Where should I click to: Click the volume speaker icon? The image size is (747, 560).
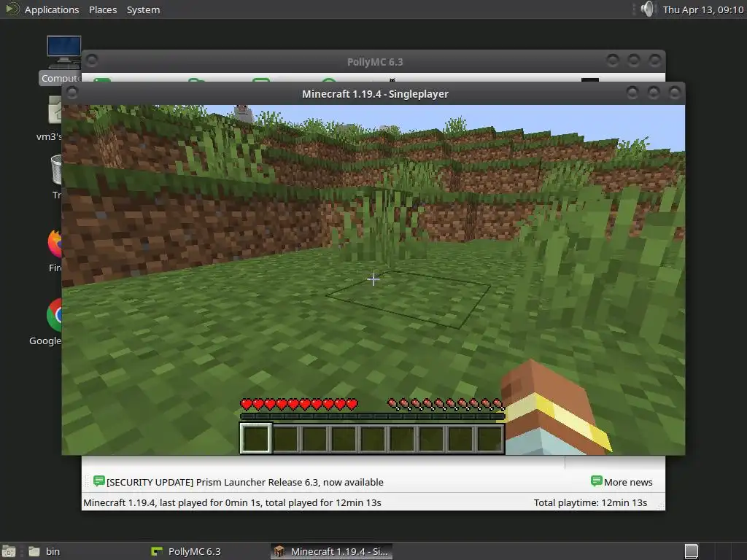pos(648,9)
